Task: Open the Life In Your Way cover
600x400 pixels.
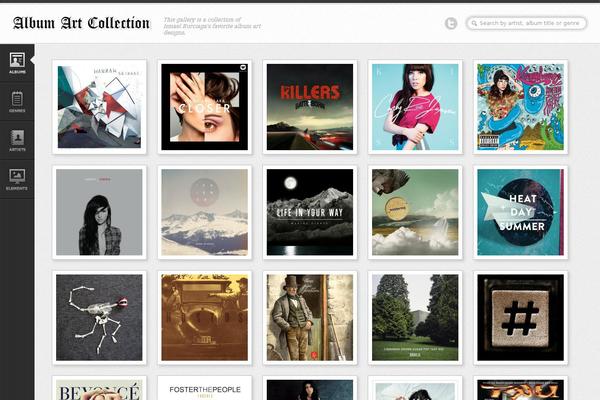Action: point(310,212)
